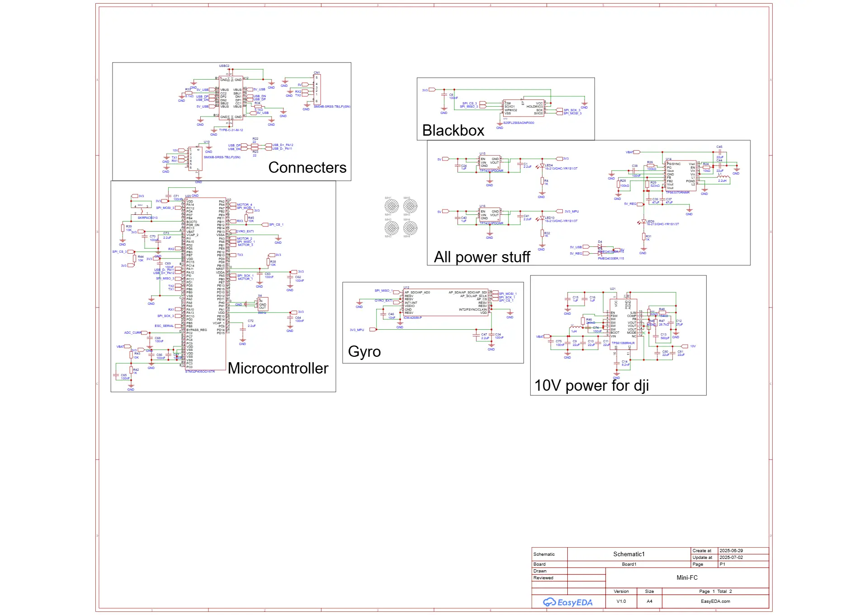The image size is (868, 615).
Task: Select the "Connecters" section title
Action: pos(307,167)
